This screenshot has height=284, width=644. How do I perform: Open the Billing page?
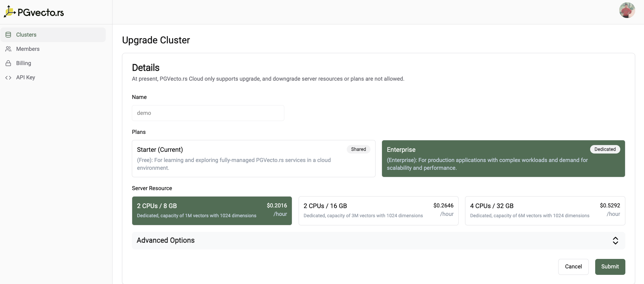click(53, 63)
